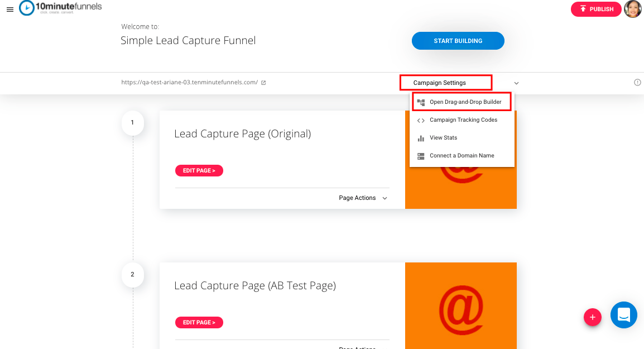
Task: Choose Campaign Tracking Codes from the menu
Action: (462, 120)
